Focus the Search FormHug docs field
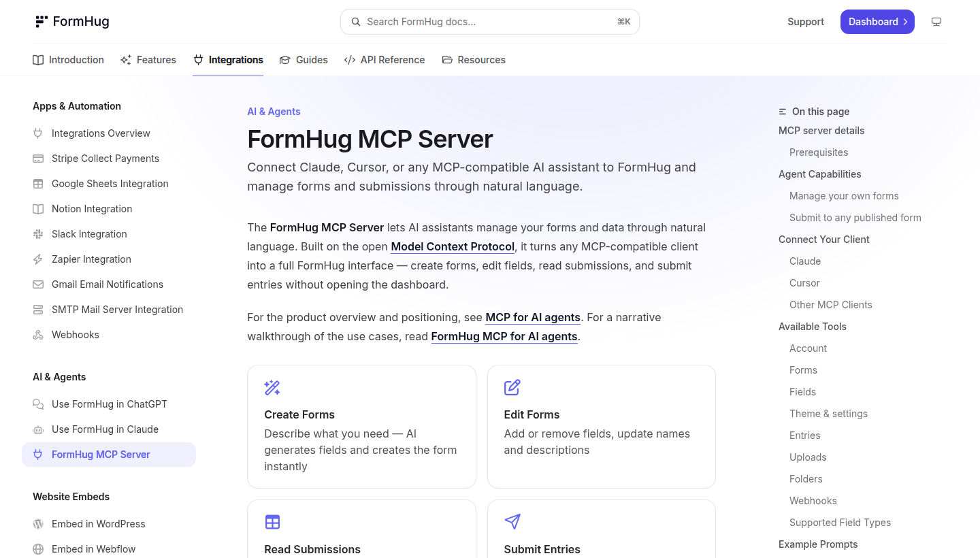The height and width of the screenshot is (558, 980). 490,22
